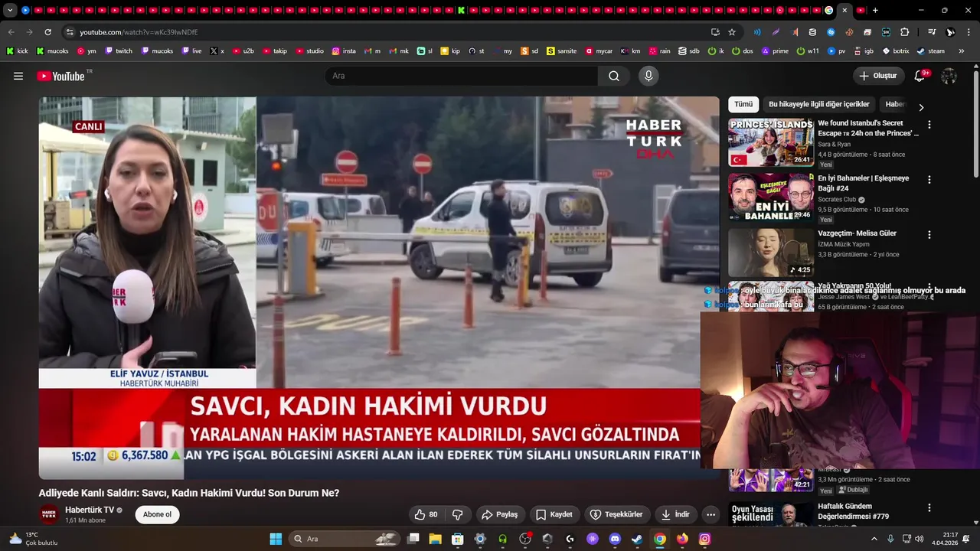The image size is (980, 551).
Task: Open Haftalık Gündem Değerlendirmesi #779 title
Action: [853, 511]
